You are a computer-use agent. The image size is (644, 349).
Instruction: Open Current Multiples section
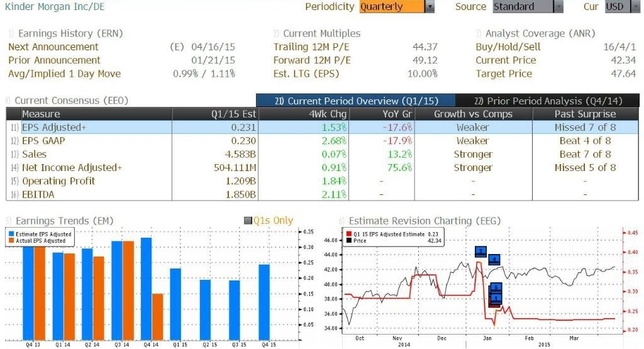[x=321, y=33]
